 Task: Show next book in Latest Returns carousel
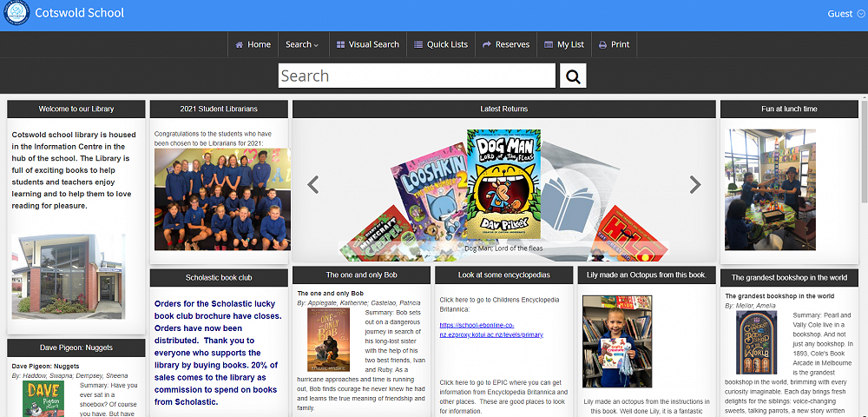(694, 184)
